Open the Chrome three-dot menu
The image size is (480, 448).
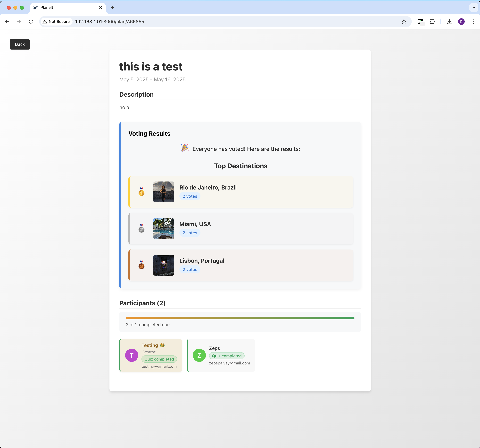point(473,22)
